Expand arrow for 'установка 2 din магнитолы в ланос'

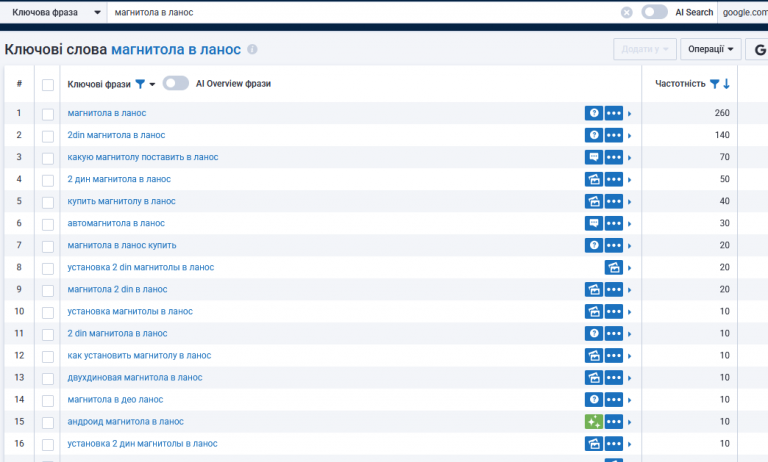point(629,268)
